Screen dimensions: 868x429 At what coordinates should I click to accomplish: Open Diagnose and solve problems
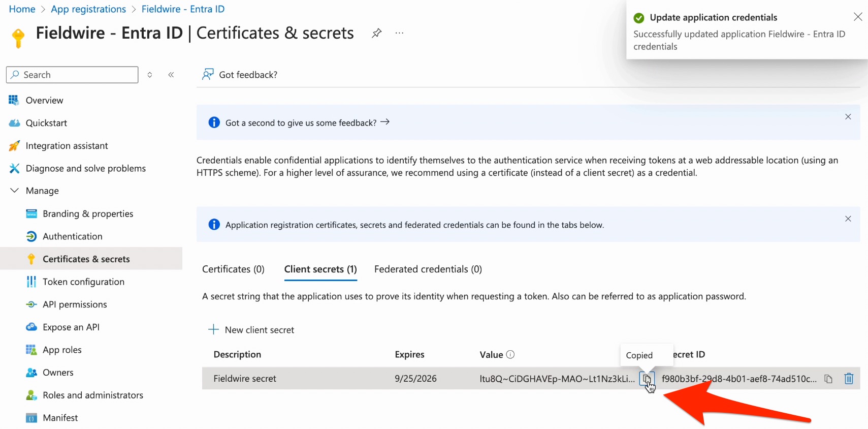pyautogui.click(x=85, y=168)
